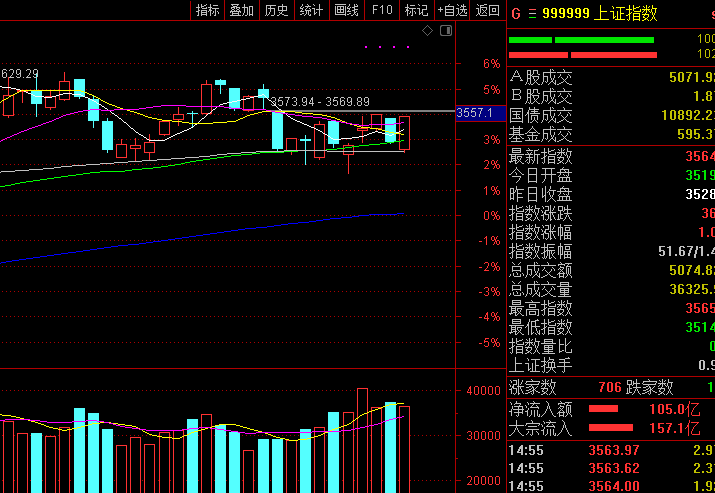Click the 指数涨幅 label
Viewport: 715px width, 493px height.
(540, 233)
